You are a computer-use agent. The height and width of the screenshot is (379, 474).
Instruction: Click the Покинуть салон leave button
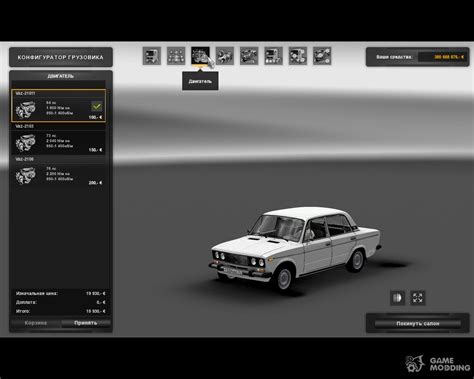(x=418, y=323)
